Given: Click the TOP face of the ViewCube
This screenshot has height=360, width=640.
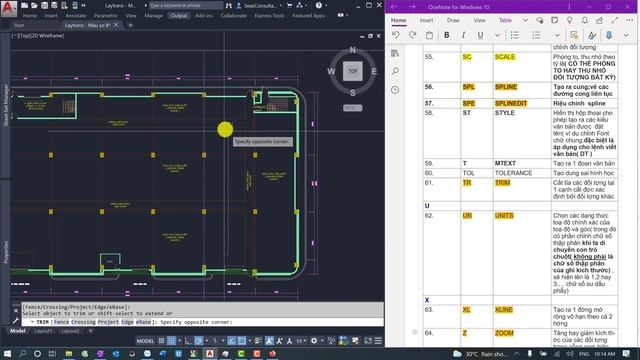Looking at the screenshot, I should click(x=352, y=71).
